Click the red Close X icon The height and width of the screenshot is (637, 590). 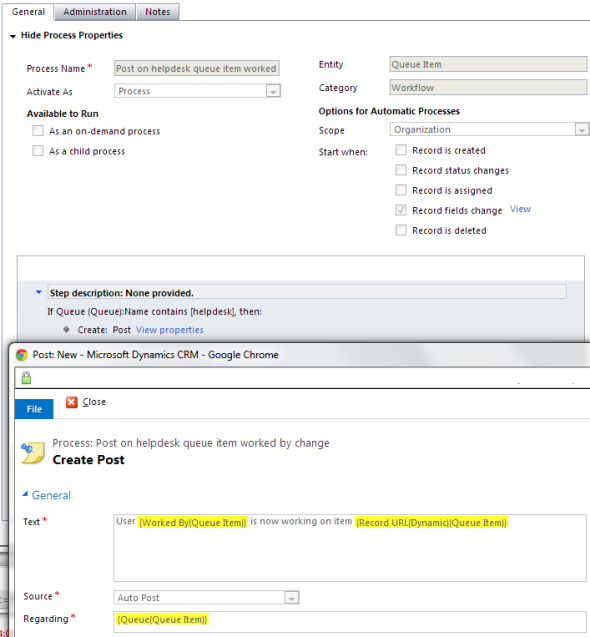72,402
